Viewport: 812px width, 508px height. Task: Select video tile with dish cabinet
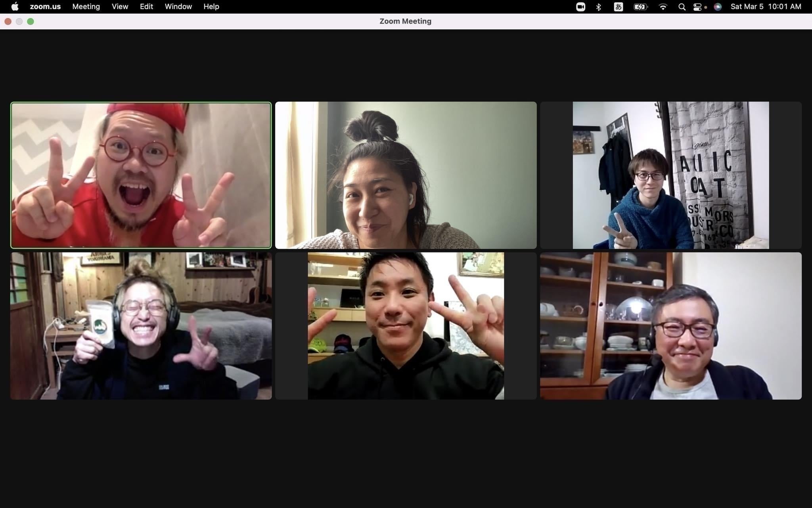(x=670, y=326)
